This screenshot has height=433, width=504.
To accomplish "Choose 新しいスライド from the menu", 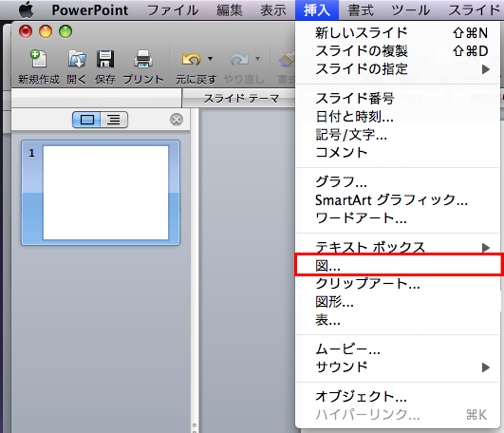I will tap(398, 33).
